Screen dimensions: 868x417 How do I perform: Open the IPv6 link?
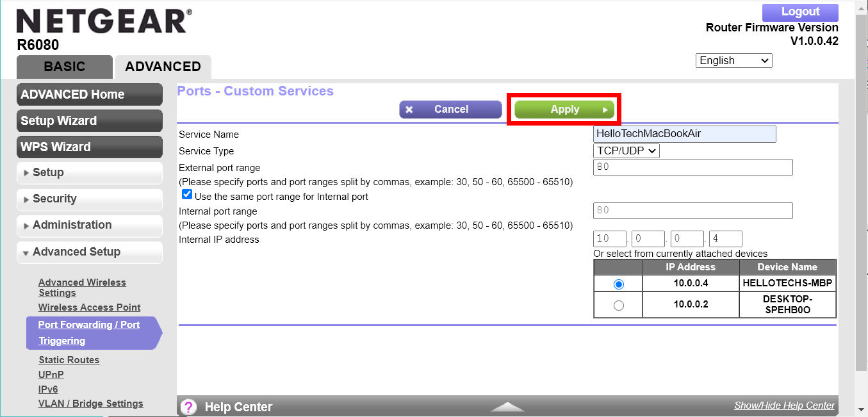click(x=48, y=389)
